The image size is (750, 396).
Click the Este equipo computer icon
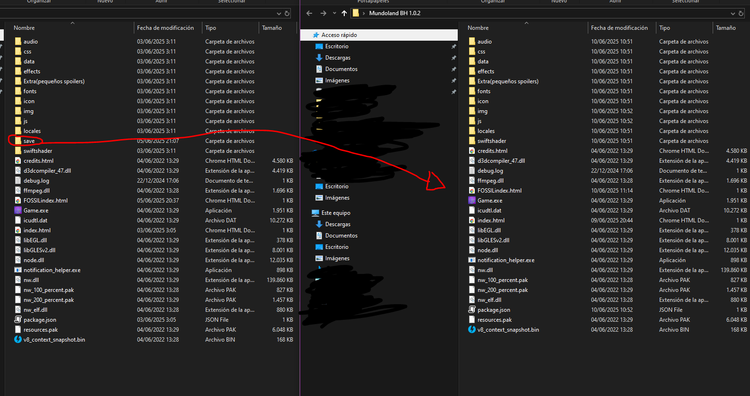pyautogui.click(x=315, y=213)
